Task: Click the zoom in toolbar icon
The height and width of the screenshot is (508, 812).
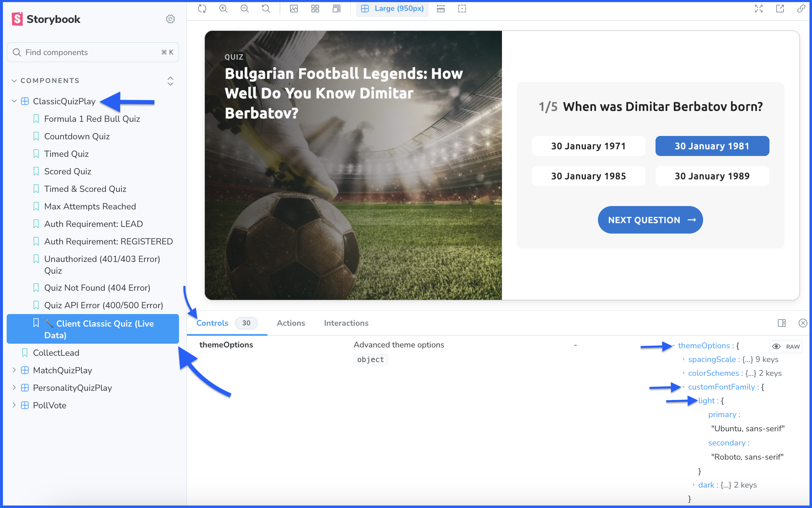Action: tap(224, 9)
